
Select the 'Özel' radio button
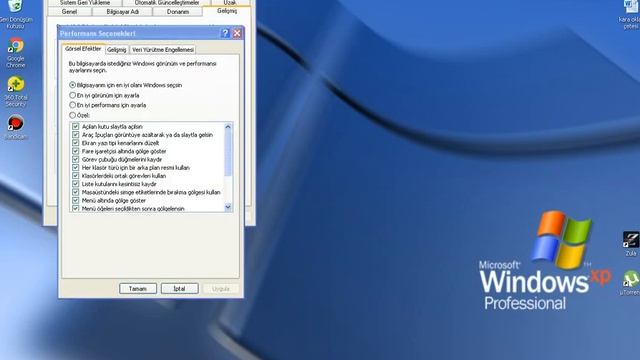[x=72, y=115]
